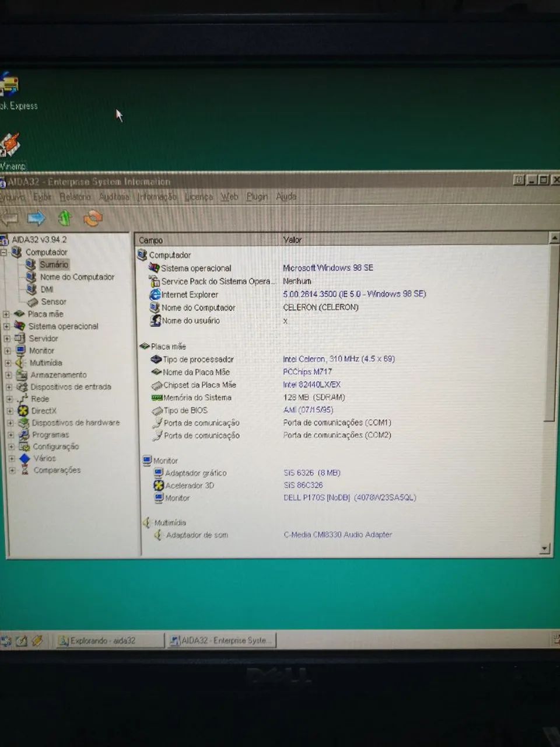Expand the DirectX tree node
The image size is (560, 747).
[10, 411]
